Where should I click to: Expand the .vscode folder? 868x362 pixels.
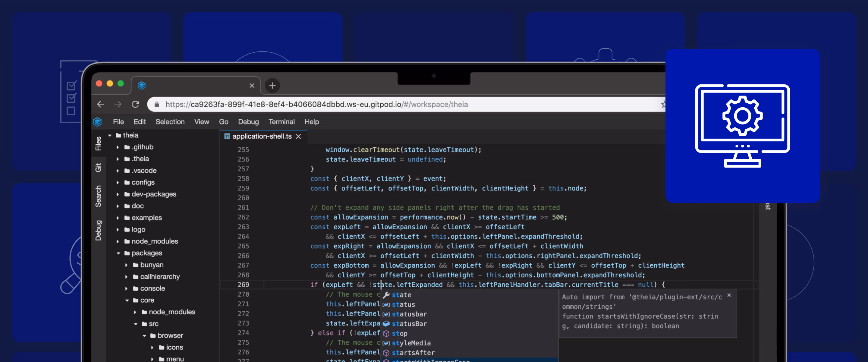[118, 171]
